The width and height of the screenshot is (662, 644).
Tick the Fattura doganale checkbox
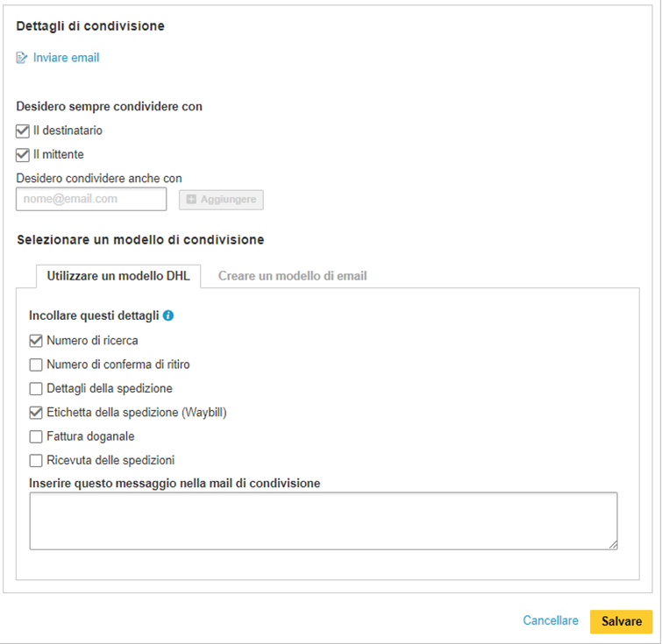point(36,437)
